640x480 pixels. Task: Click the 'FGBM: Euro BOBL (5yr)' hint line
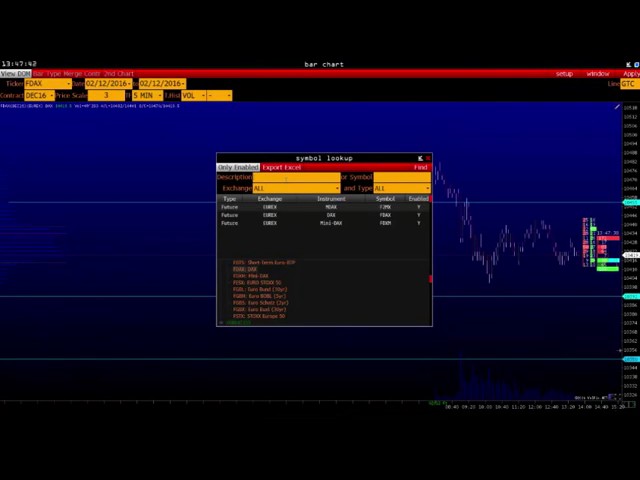click(x=259, y=296)
